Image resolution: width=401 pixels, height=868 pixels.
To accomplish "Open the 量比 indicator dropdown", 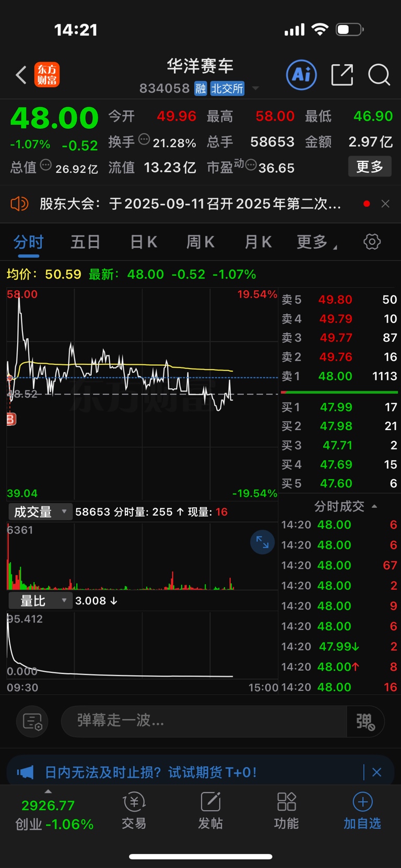I will point(40,601).
